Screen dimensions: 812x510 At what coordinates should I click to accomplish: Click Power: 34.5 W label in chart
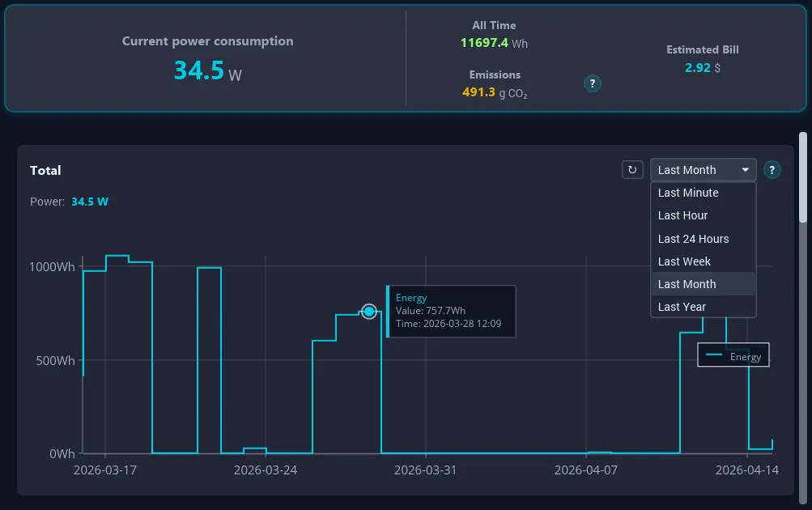tap(69, 202)
